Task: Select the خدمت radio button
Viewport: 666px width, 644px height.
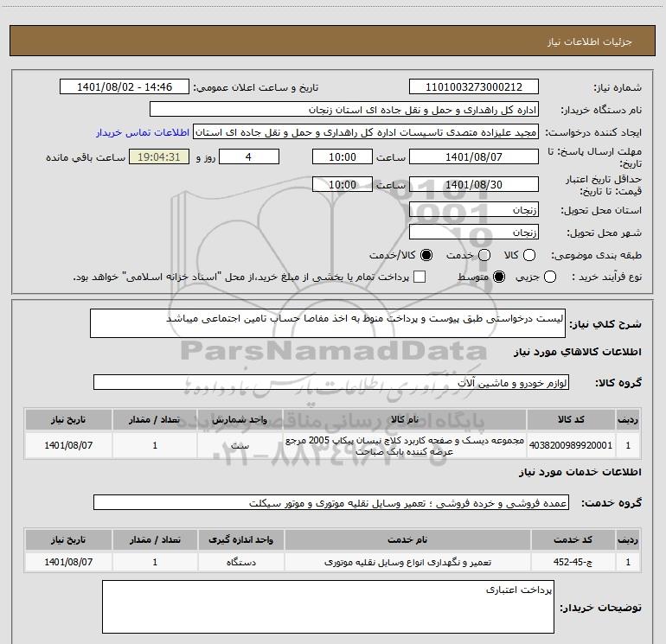Action: (484, 255)
